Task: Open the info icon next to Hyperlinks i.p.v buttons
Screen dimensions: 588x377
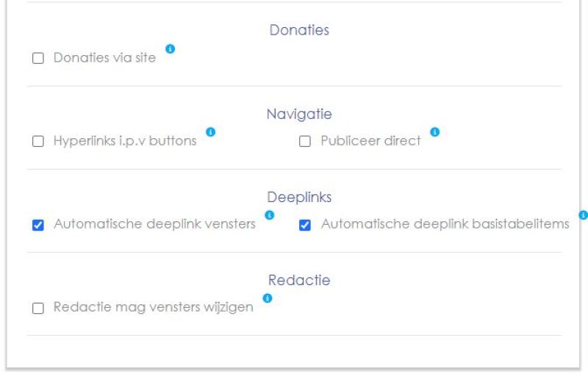Action: 211,132
